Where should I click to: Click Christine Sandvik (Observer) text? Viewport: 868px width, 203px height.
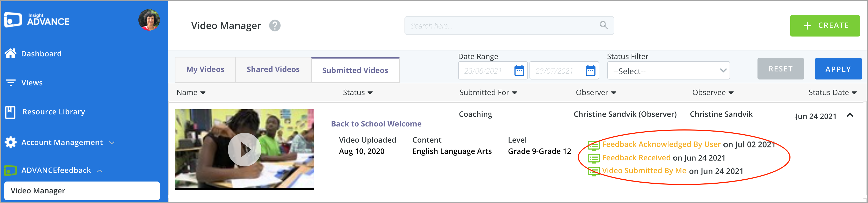pyautogui.click(x=625, y=114)
